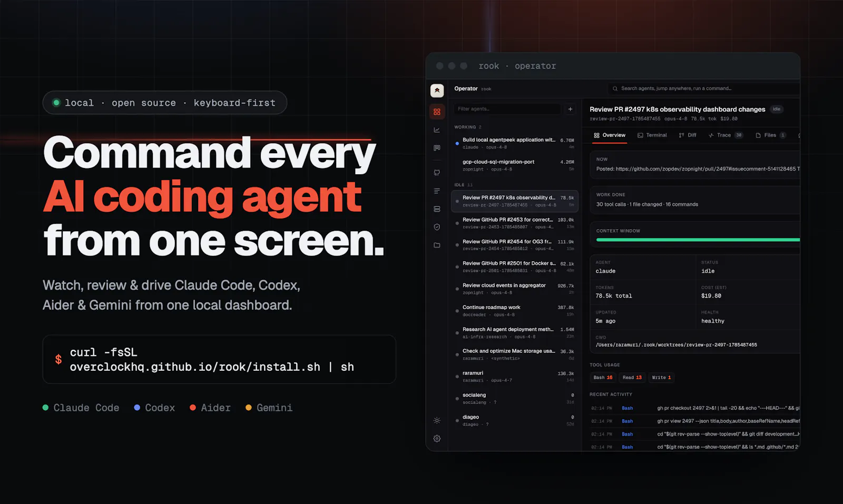Viewport: 843px width, 504px height.
Task: Select agent gcp-cloud-sql-migration-port
Action: pyautogui.click(x=515, y=165)
